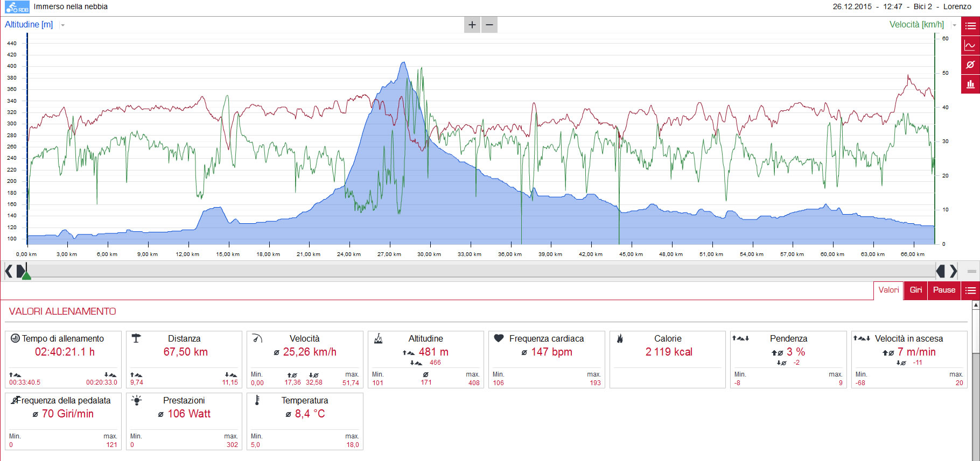Click the Calorie 2 119 kcal tile
Viewport: 980px width, 461px height.
point(668,359)
